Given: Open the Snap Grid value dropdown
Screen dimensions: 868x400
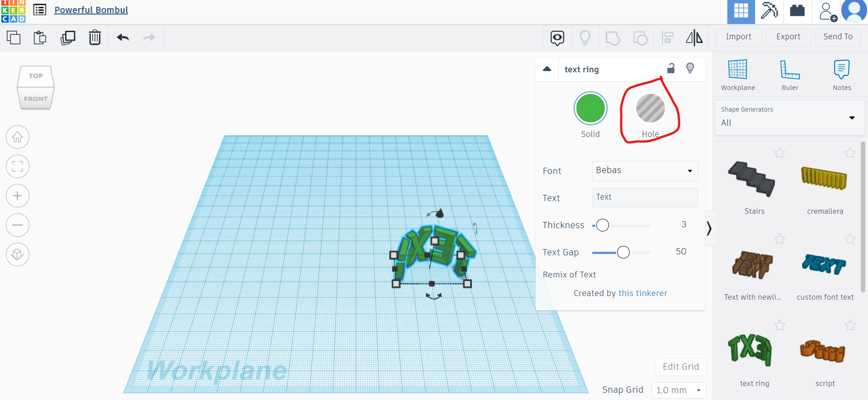Looking at the screenshot, I should tap(679, 390).
